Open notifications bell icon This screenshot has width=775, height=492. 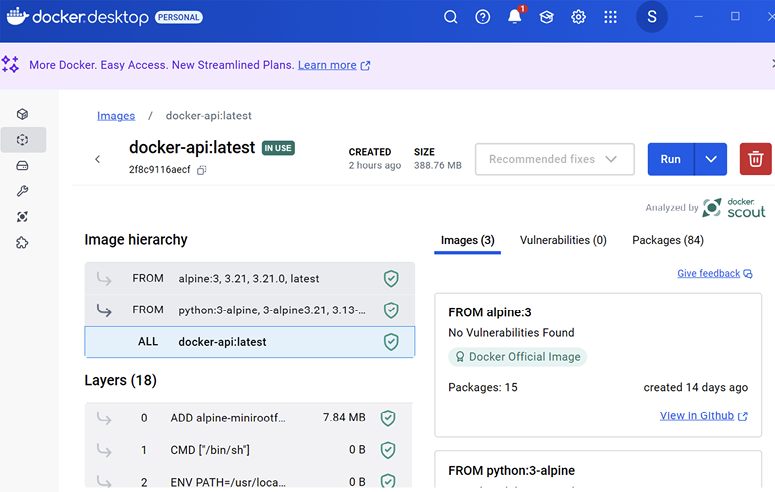(515, 17)
